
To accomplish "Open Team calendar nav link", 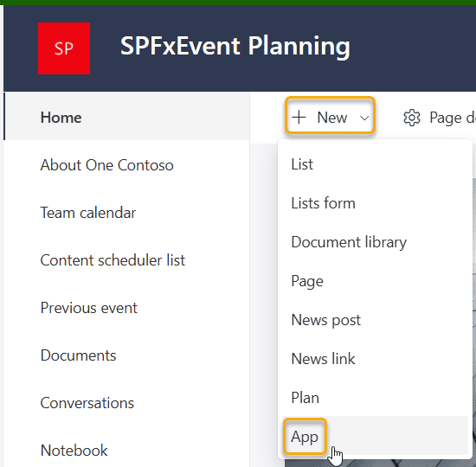I will point(88,213).
